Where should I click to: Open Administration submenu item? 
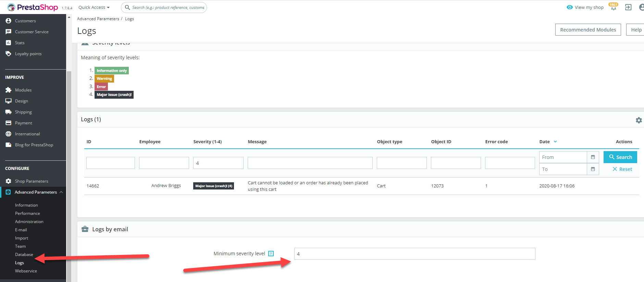coord(29,222)
